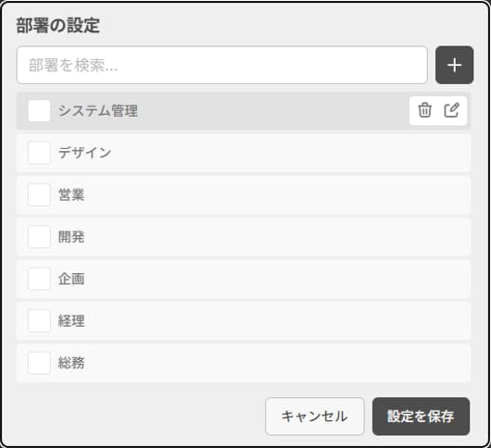Toggle the 企画 checkbox
Image resolution: width=491 pixels, height=448 pixels.
(39, 279)
